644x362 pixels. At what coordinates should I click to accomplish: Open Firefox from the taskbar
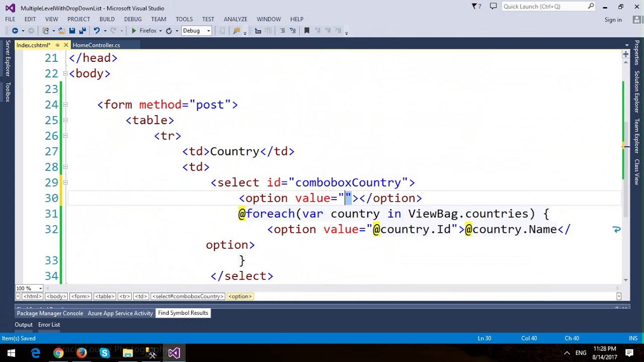82,353
